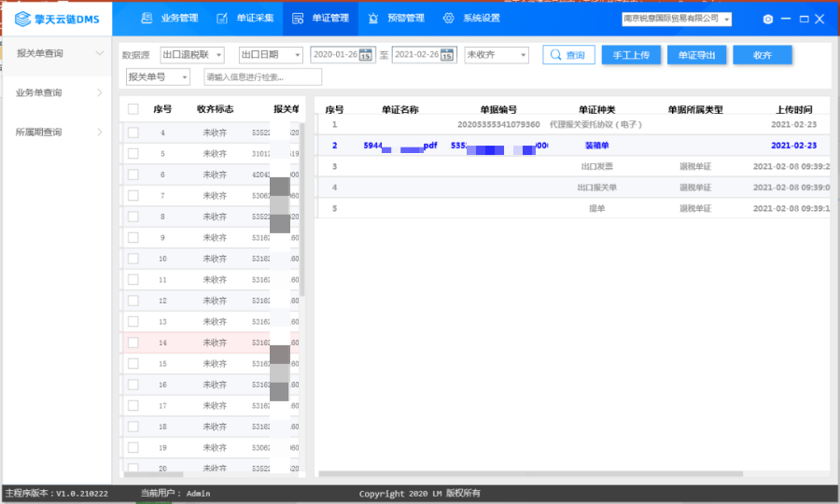Open the 报关单号 search-field dropdown
The image size is (840, 504).
[158, 77]
